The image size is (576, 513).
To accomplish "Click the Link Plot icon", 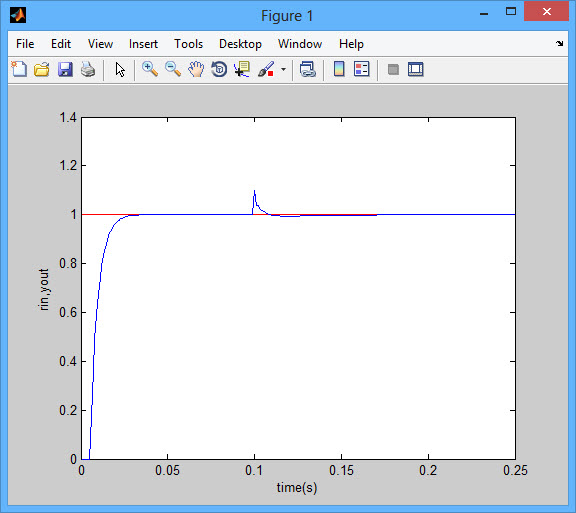I will tap(307, 69).
